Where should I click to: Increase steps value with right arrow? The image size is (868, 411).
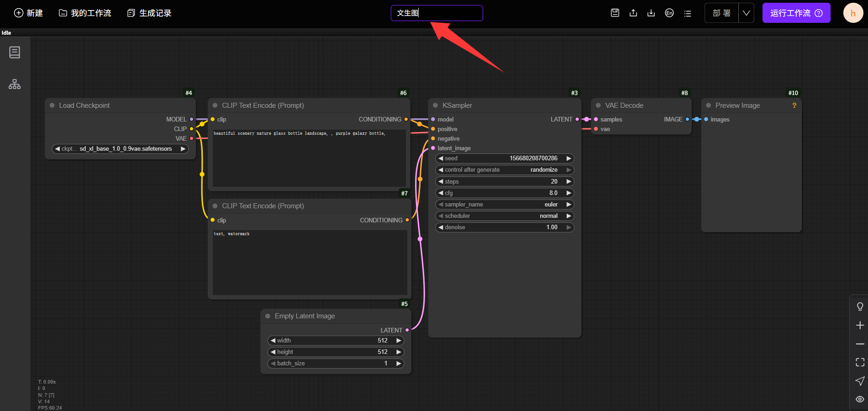pyautogui.click(x=568, y=181)
